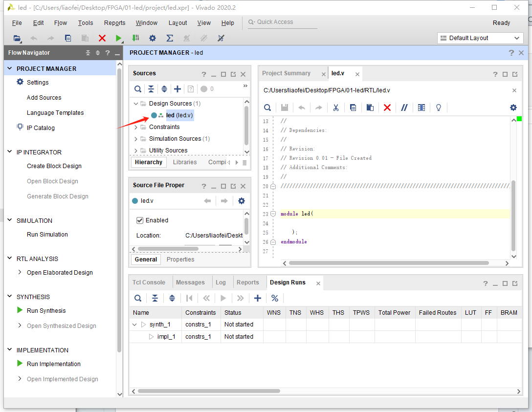The image size is (532, 412).
Task: Add sources with the plus icon
Action: [177, 89]
